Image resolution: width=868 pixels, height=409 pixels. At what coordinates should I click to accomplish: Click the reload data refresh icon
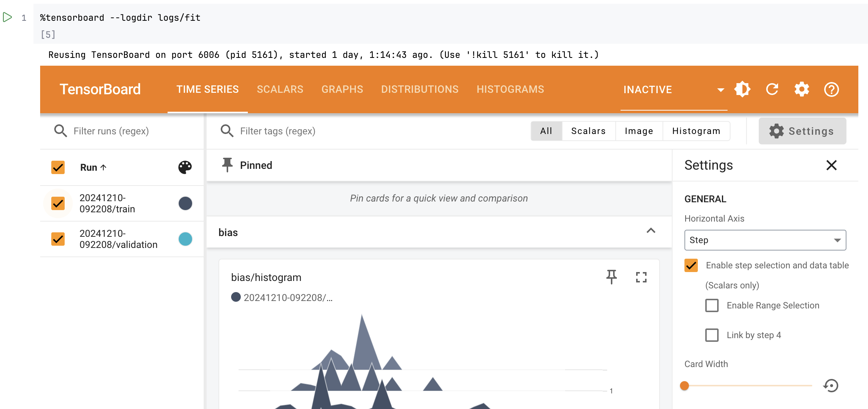click(772, 89)
